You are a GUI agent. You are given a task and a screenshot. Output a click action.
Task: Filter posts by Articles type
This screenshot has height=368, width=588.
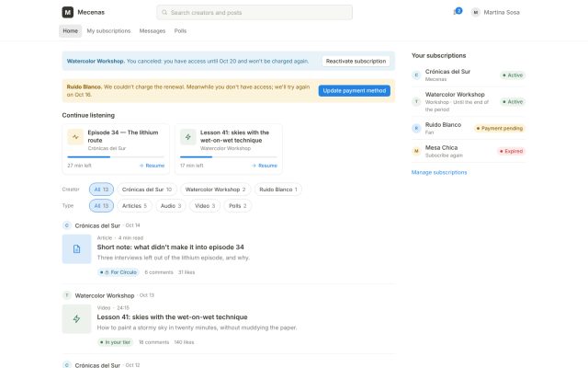(x=134, y=206)
